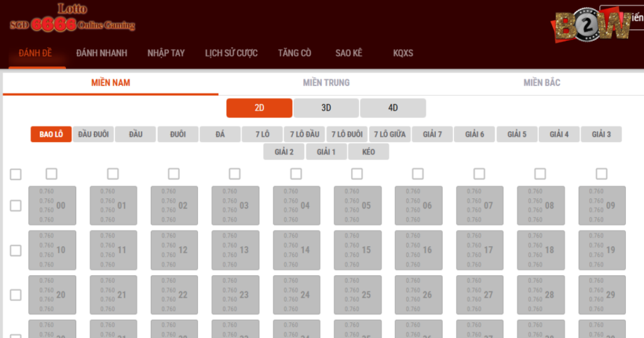Image resolution: width=644 pixels, height=338 pixels.
Task: Select the 4D bet type button
Action: [x=392, y=108]
